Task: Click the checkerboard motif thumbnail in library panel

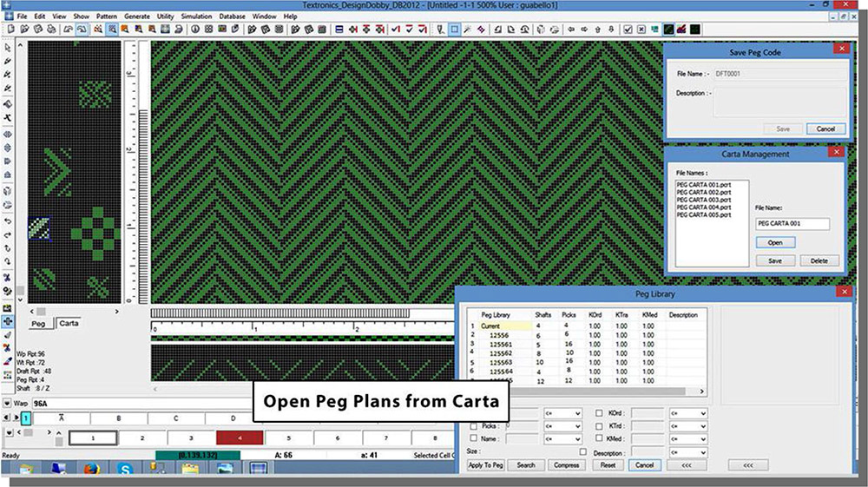Action: (95, 234)
